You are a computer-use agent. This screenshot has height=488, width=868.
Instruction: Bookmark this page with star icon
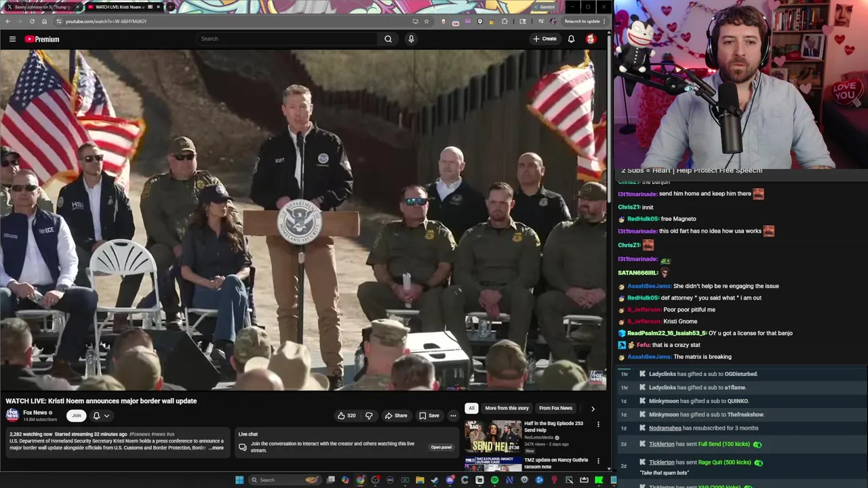coord(427,21)
